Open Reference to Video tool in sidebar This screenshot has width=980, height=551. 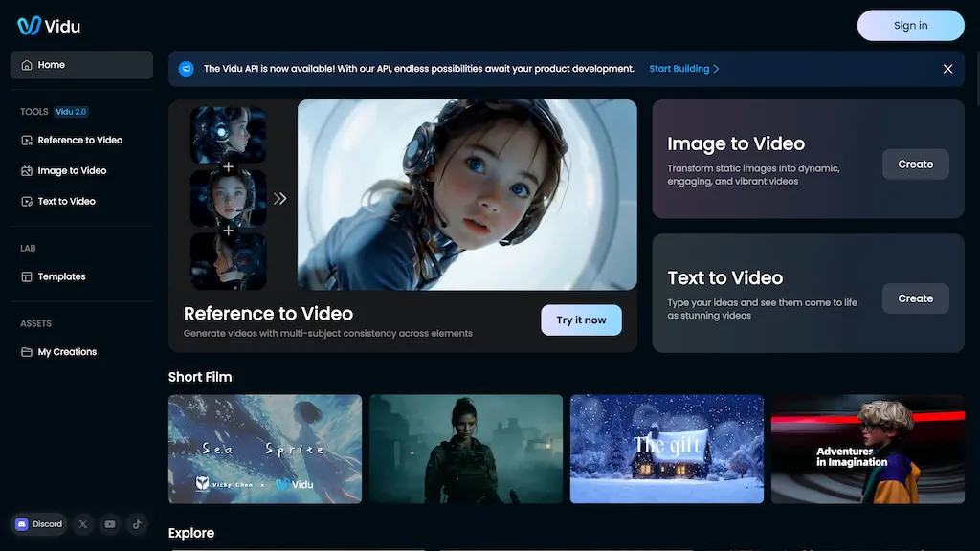coord(81,140)
